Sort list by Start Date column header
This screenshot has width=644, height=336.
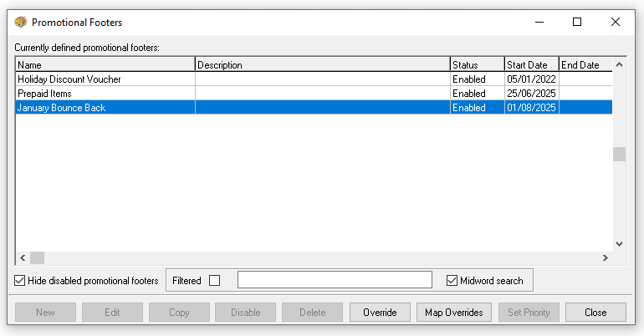(530, 64)
